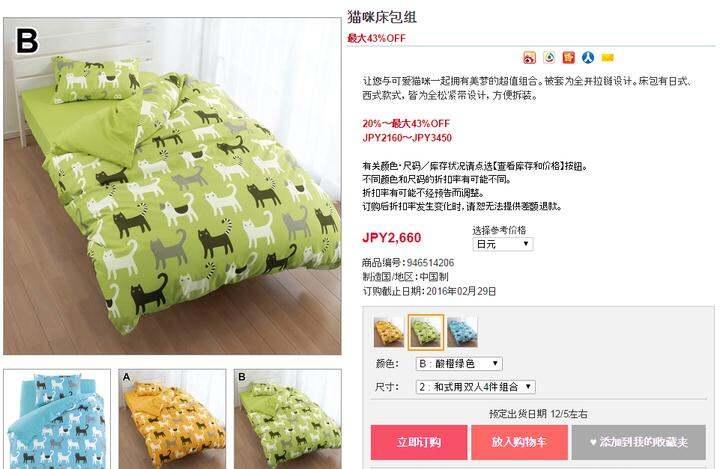Image resolution: width=720 pixels, height=469 pixels.
Task: View thumbnail A orange cat bedding
Action: coord(172,419)
